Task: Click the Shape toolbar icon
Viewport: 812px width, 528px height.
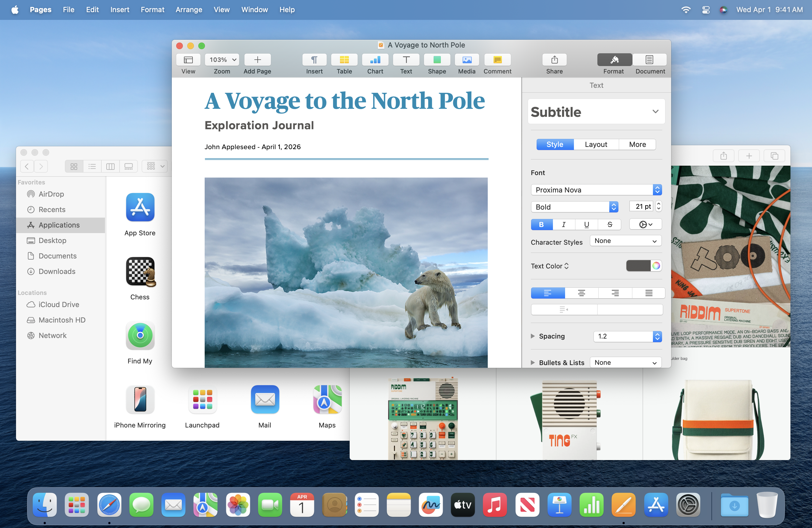Action: coord(437,60)
